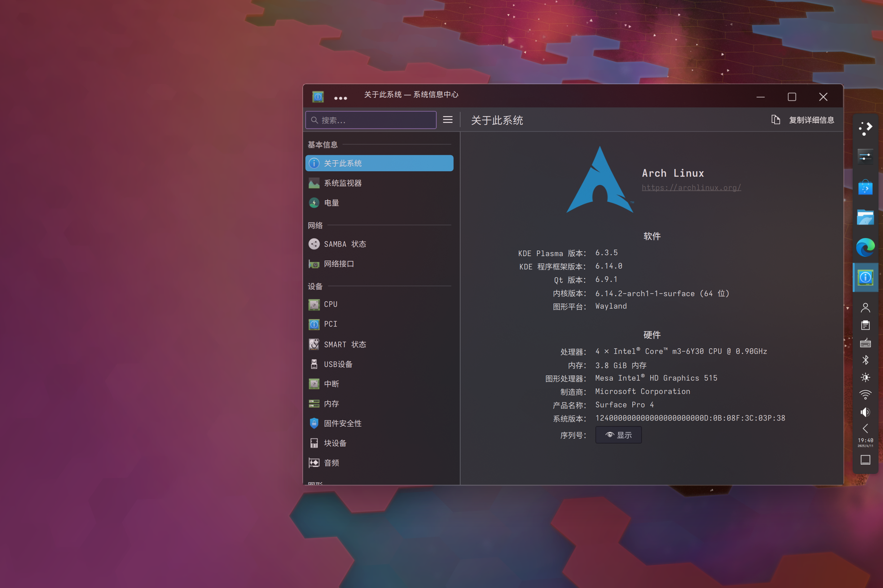Click the 3.8 GiB 内存 value

click(620, 365)
